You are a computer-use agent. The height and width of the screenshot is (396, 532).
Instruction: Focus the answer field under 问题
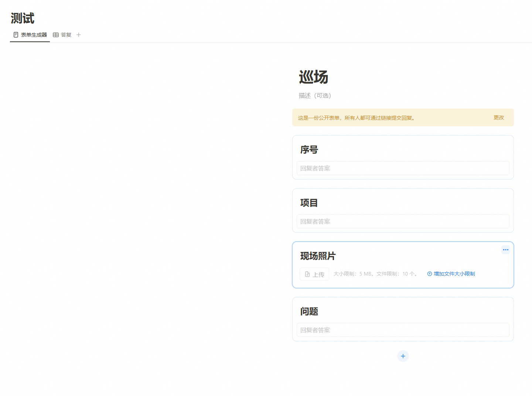pos(403,330)
